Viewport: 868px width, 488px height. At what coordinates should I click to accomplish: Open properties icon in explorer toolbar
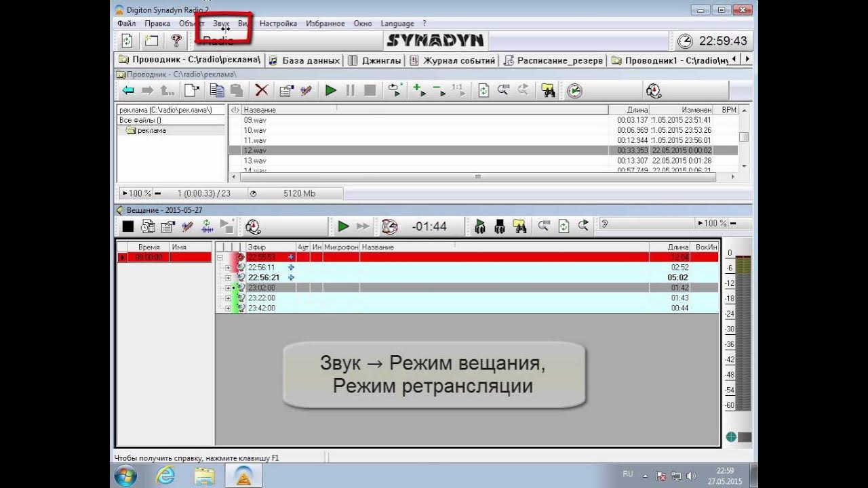point(286,90)
